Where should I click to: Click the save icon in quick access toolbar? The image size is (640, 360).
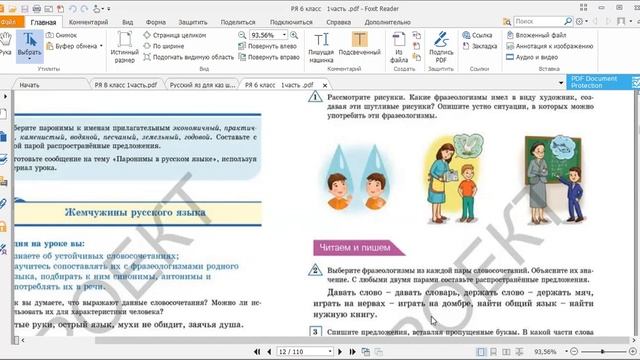point(24,9)
